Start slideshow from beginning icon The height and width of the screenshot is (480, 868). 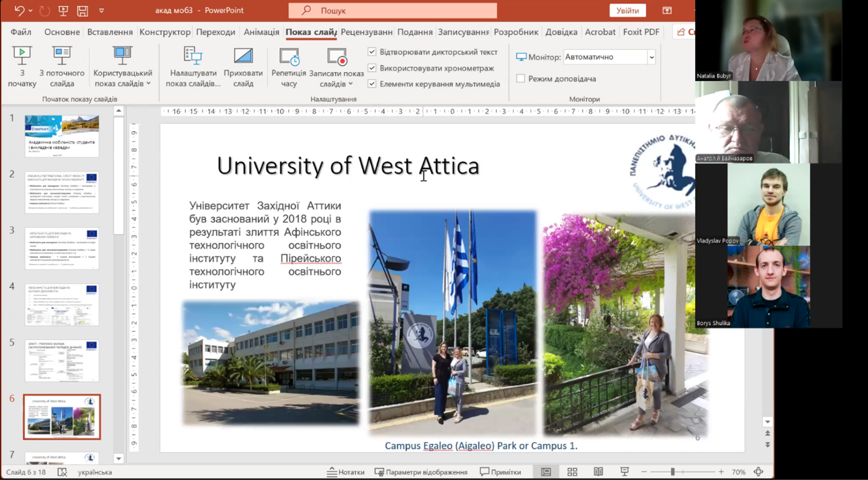point(22,56)
